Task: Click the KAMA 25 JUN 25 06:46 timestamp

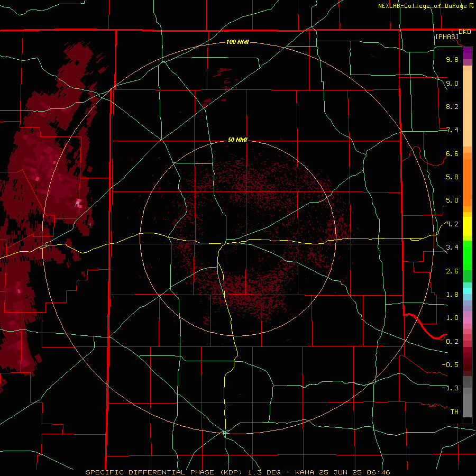Action: (342, 472)
